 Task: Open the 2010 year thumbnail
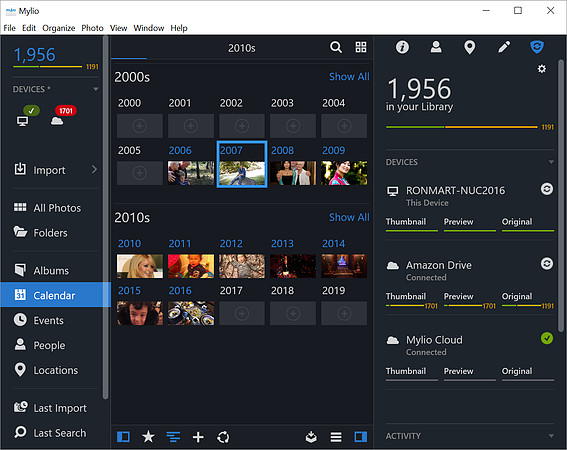pyautogui.click(x=140, y=266)
